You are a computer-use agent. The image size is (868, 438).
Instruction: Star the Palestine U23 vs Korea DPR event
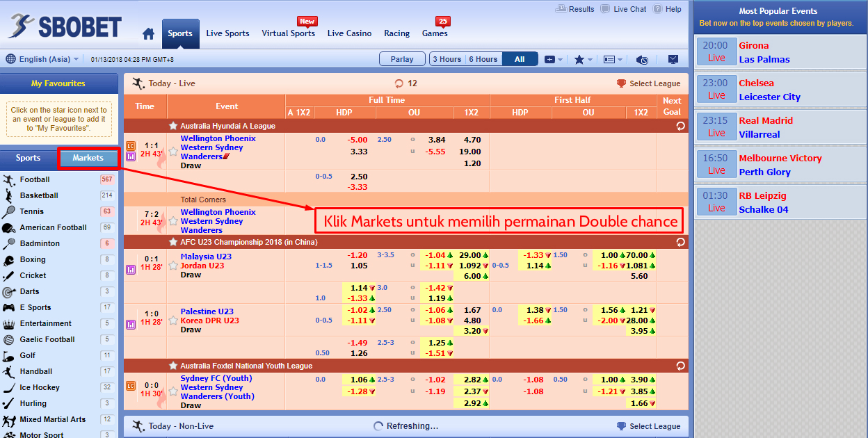coord(173,321)
